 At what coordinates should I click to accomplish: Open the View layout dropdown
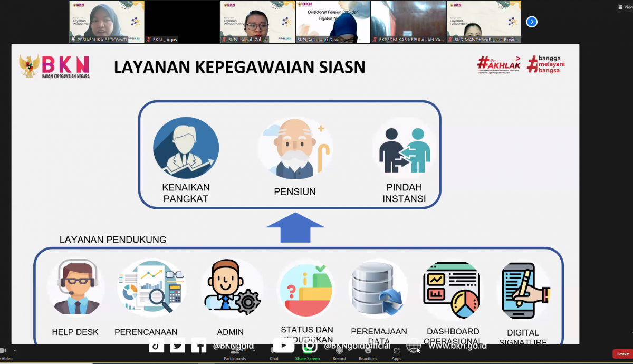pyautogui.click(x=623, y=7)
